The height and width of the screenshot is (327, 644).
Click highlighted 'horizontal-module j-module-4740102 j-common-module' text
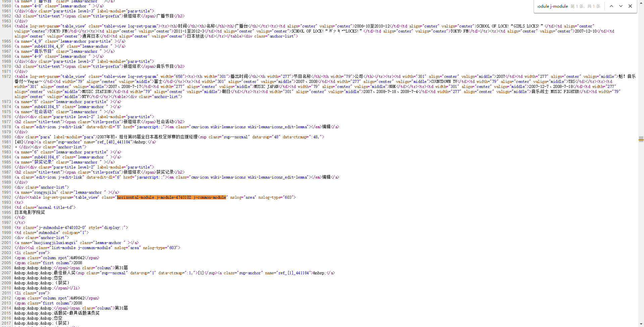tap(171, 197)
